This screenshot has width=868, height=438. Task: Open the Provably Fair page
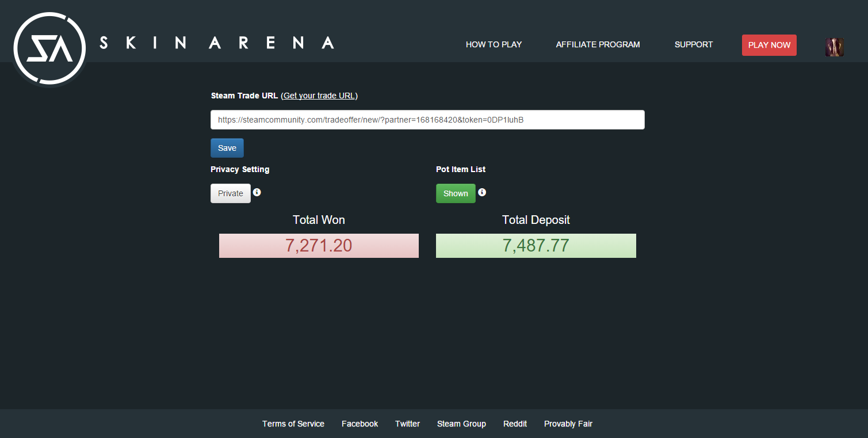click(568, 424)
